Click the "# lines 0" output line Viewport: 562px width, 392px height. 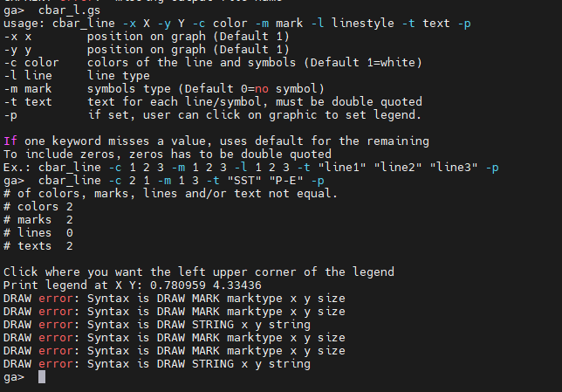[38, 233]
